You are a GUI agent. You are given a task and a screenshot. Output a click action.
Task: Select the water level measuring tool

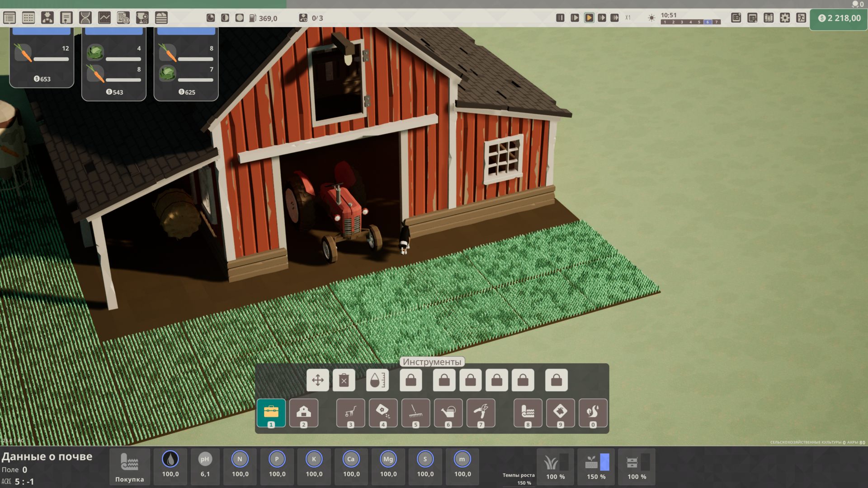[x=377, y=380]
